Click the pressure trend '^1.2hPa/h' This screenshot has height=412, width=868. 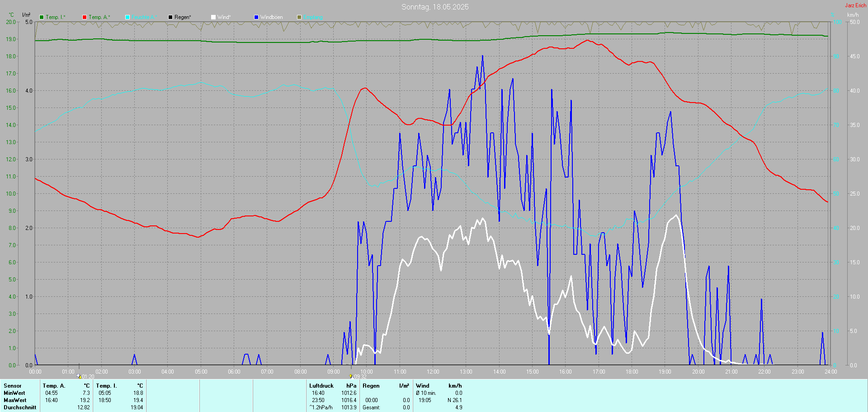(321, 407)
